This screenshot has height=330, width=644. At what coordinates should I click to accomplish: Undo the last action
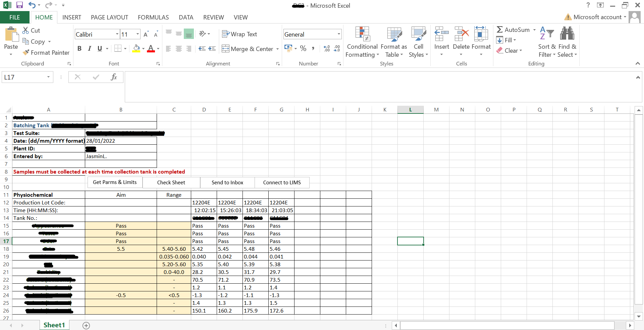coord(32,5)
